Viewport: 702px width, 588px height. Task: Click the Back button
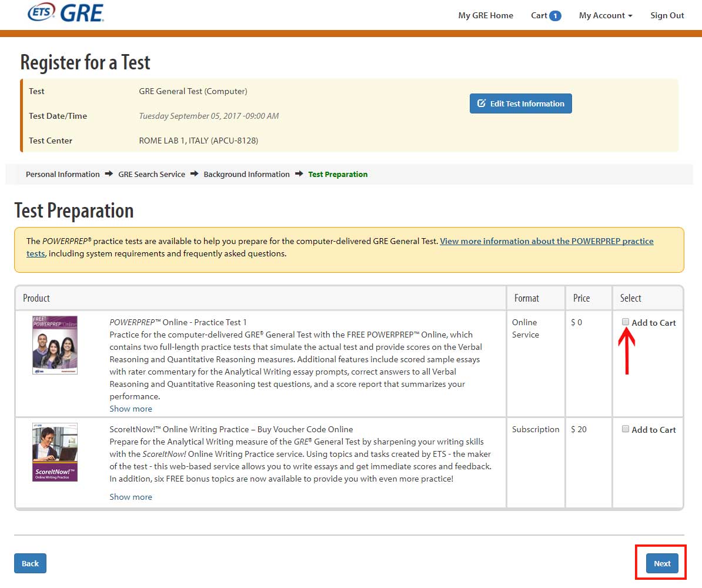[30, 563]
